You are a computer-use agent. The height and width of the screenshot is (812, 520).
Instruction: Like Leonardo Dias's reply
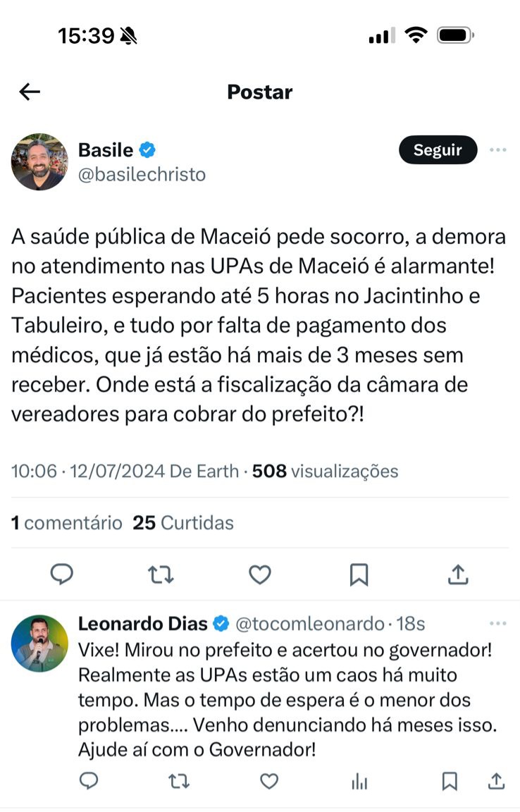point(269,780)
